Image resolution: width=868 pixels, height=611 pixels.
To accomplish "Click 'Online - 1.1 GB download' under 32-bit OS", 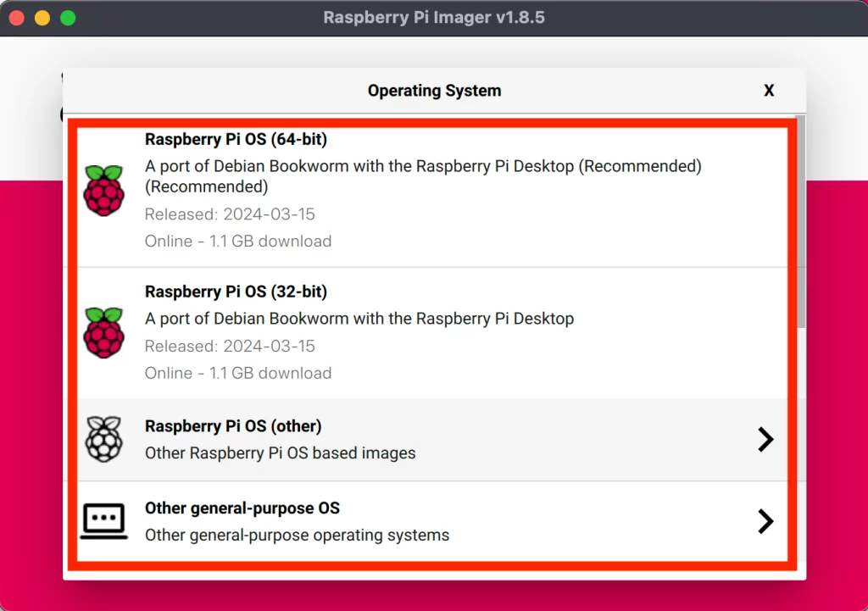I will coord(238,373).
